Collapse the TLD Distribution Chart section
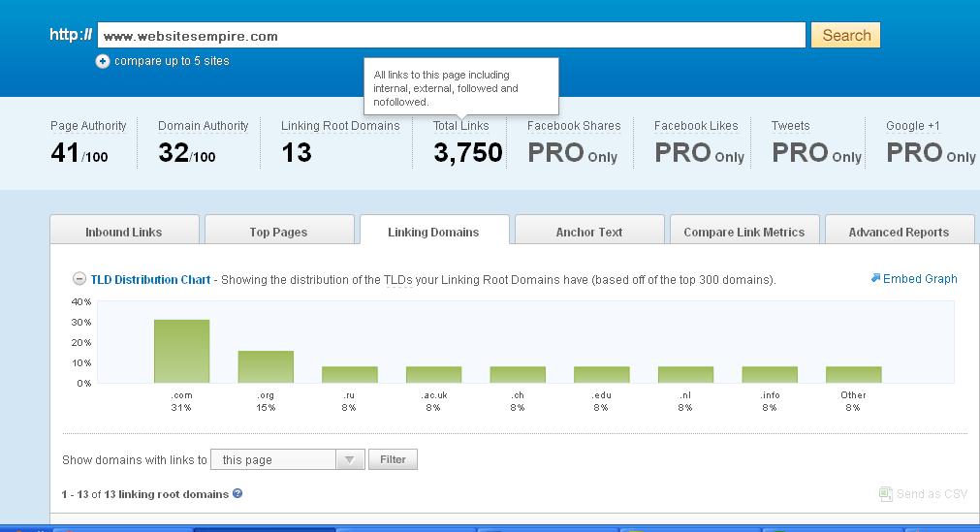Viewport: 980px width, 532px height. [x=79, y=279]
